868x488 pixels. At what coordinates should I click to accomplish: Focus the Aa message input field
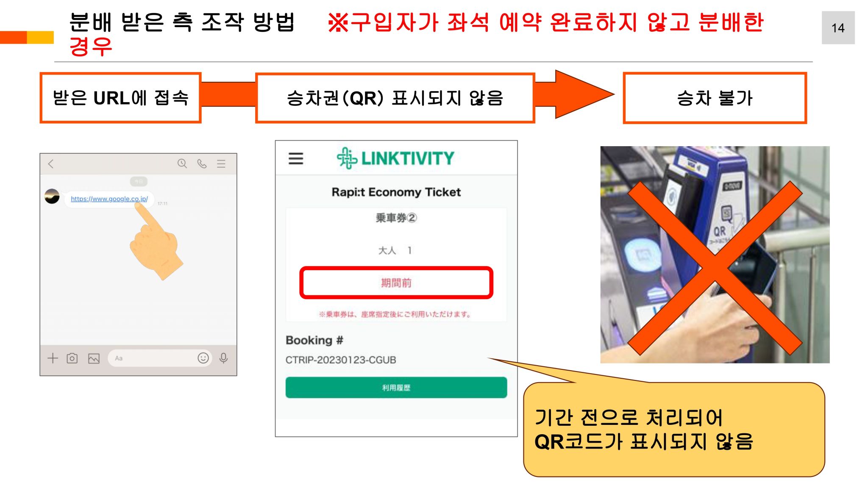[153, 358]
